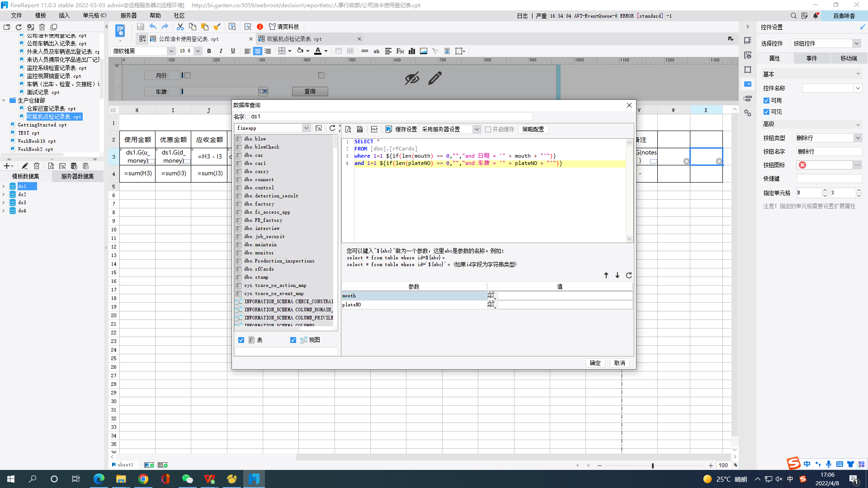The width and height of the screenshot is (868, 488).
Task: Open the 选择控件 dropdown 按钮控件
Action: [856, 44]
